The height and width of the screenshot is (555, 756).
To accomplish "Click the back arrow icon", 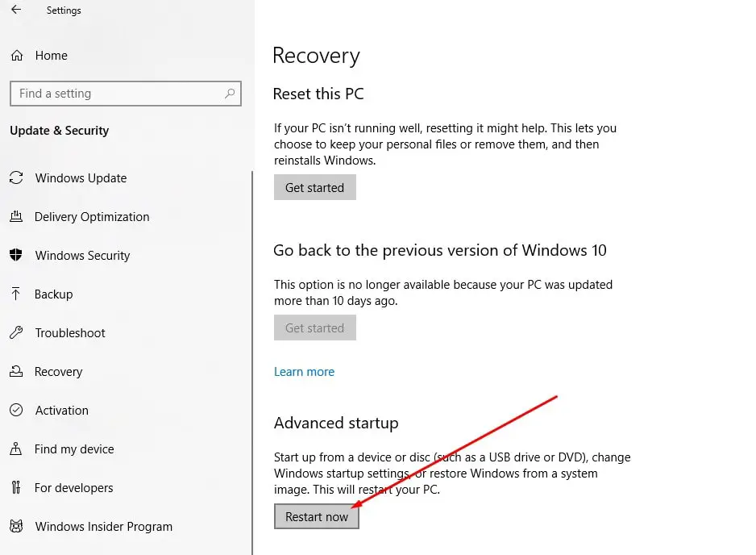I will coord(16,10).
